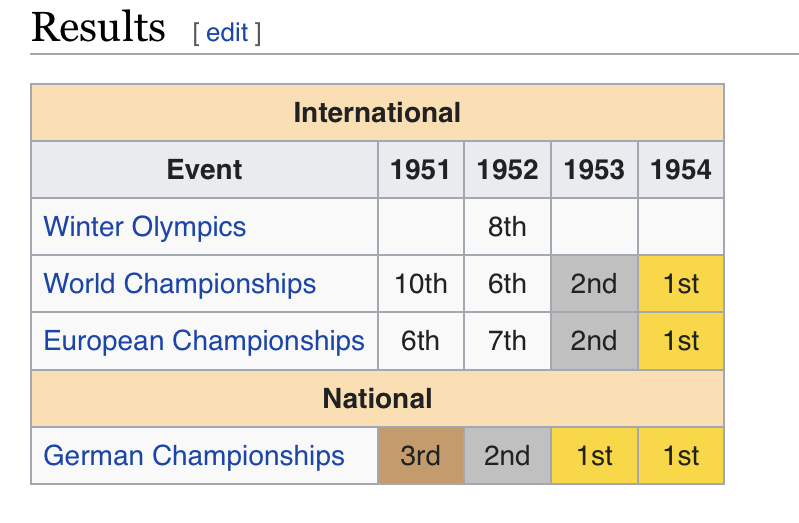
Task: Open the Winter Olympics link
Action: pyautogui.click(x=145, y=227)
